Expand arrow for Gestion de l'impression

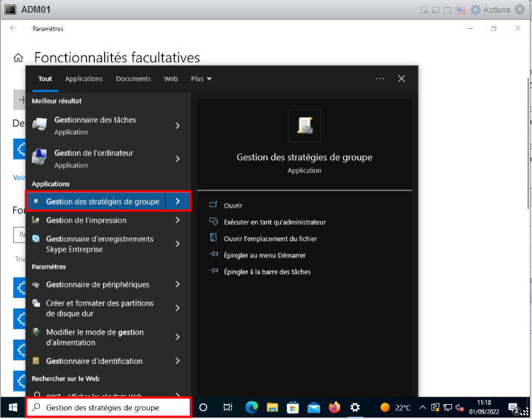click(178, 220)
